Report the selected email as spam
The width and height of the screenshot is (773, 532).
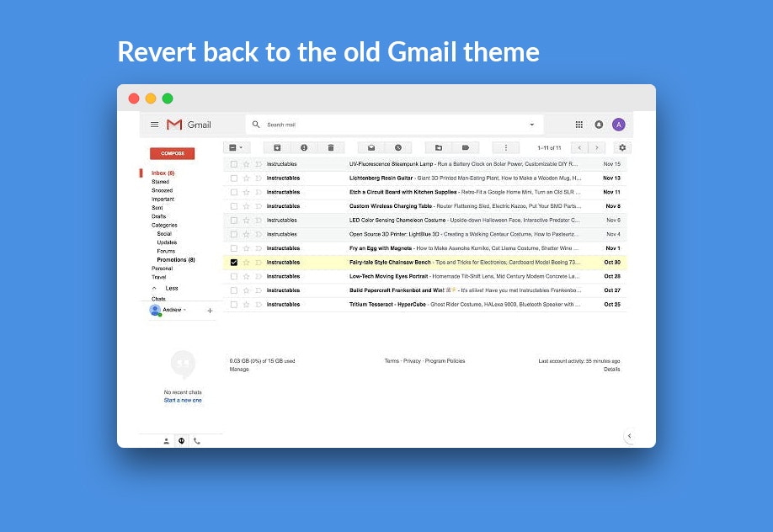coord(304,147)
